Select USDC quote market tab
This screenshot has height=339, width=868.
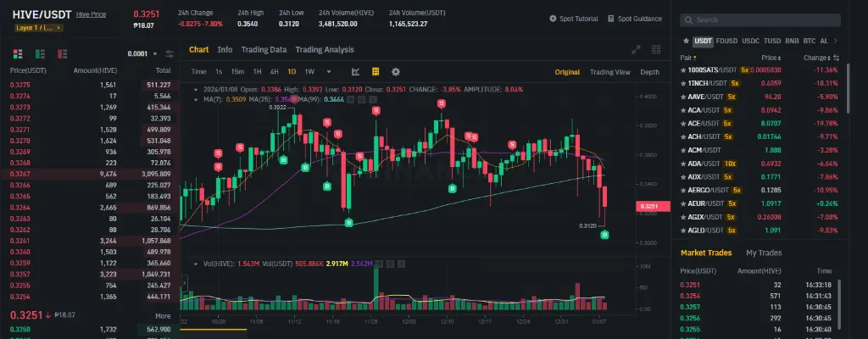click(x=751, y=41)
